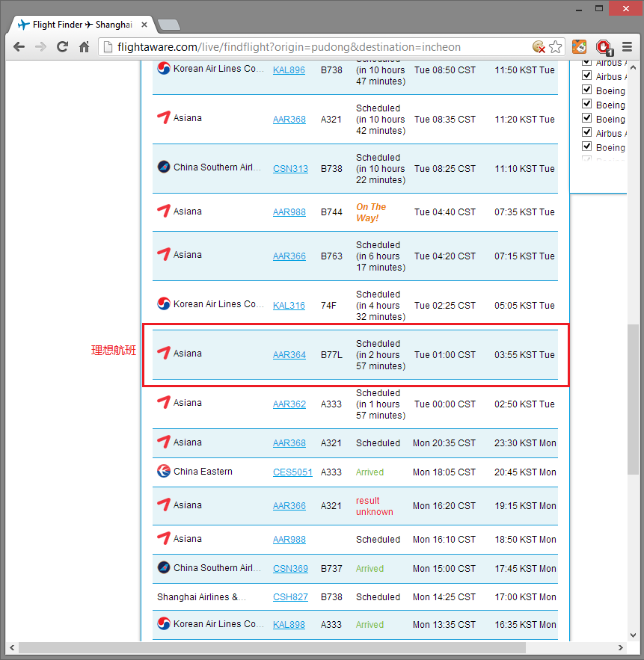Open AAR366 link departing Mon 16:20
Viewport: 644px width, 660px height.
tap(289, 505)
